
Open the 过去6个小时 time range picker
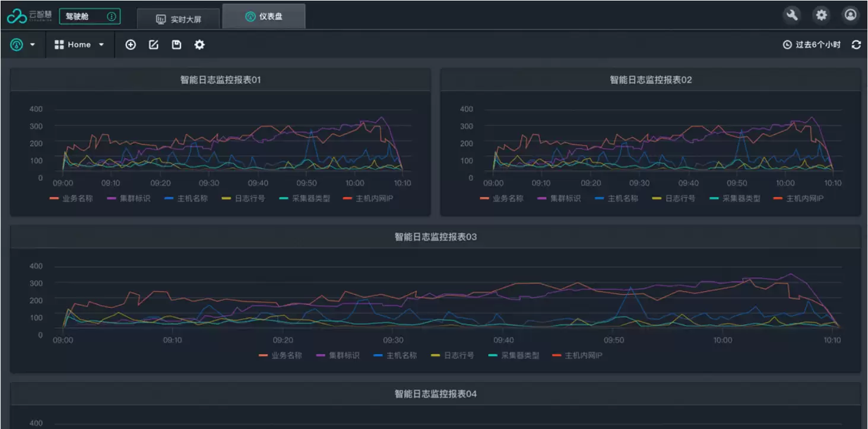[812, 45]
